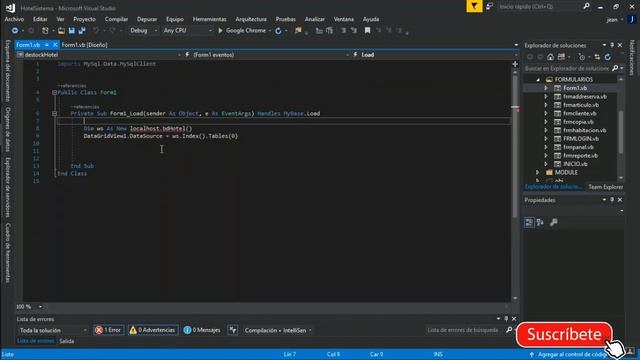This screenshot has width=640, height=360.
Task: Click the yellow notifications filter flag icon
Action: pos(474,7)
